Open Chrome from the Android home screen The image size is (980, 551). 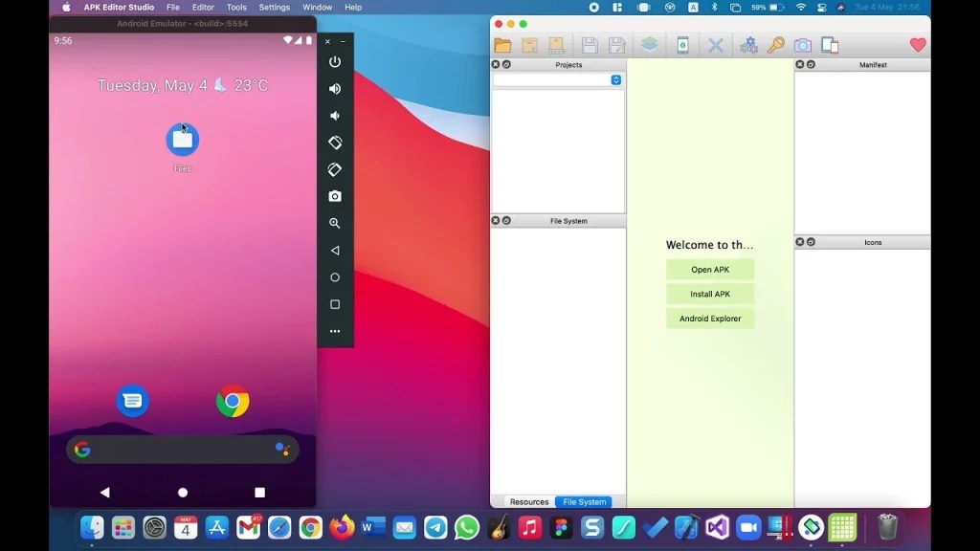click(234, 401)
